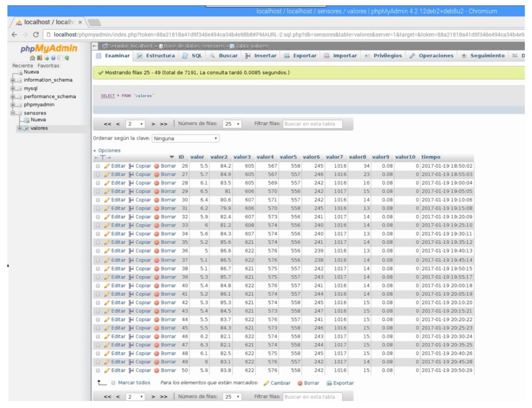Open 'Ordenar según la clave' Ninguna dropdown

185,138
